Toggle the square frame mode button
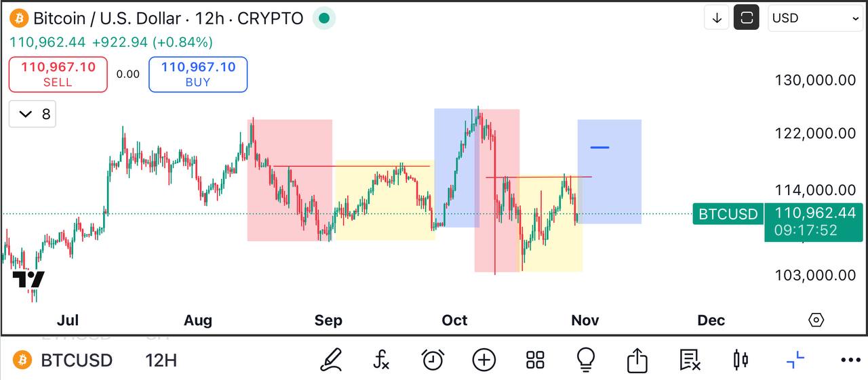Viewport: 868px width, 380px height. click(x=747, y=18)
